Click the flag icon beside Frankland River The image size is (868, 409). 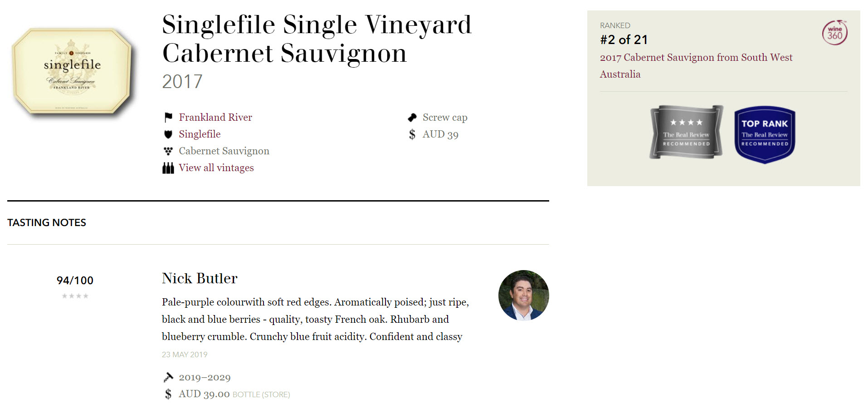(x=168, y=118)
